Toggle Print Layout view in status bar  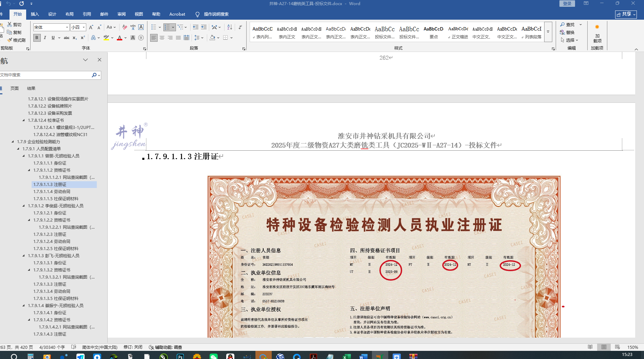[604, 347]
